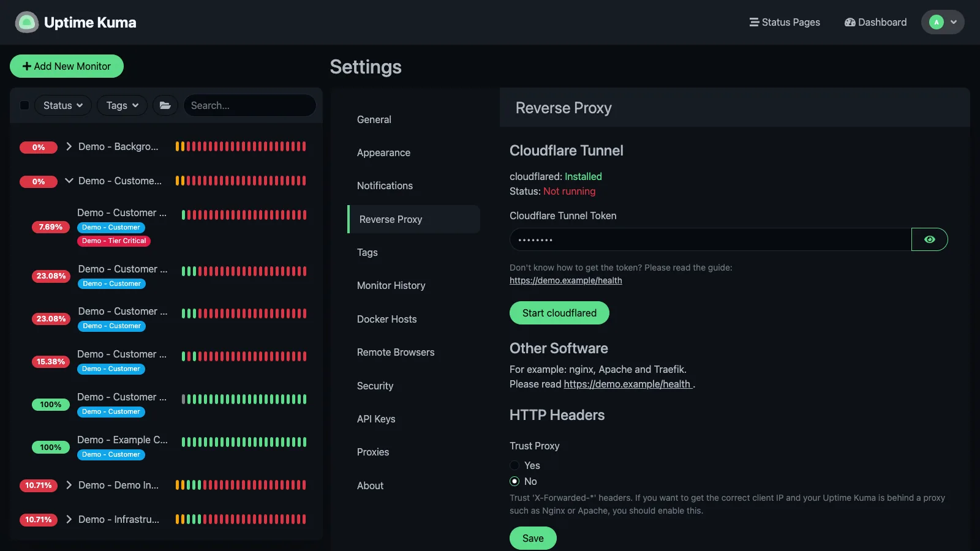This screenshot has height=551, width=980.
Task: Focus the monitor Search field
Action: coord(249,105)
